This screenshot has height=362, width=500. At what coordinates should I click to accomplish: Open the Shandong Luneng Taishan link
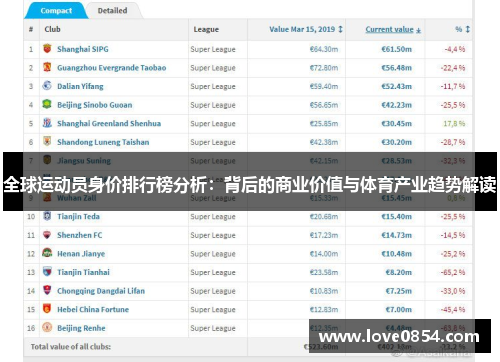pyautogui.click(x=103, y=142)
